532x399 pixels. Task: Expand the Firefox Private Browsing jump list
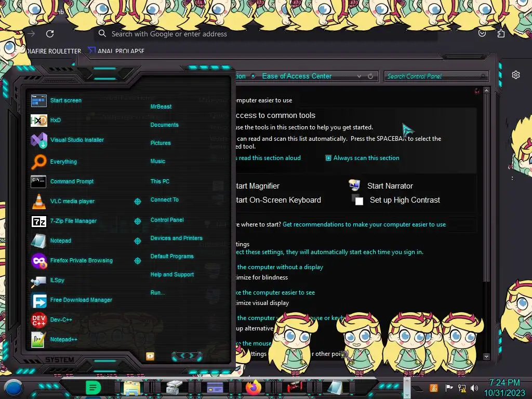[x=137, y=261]
